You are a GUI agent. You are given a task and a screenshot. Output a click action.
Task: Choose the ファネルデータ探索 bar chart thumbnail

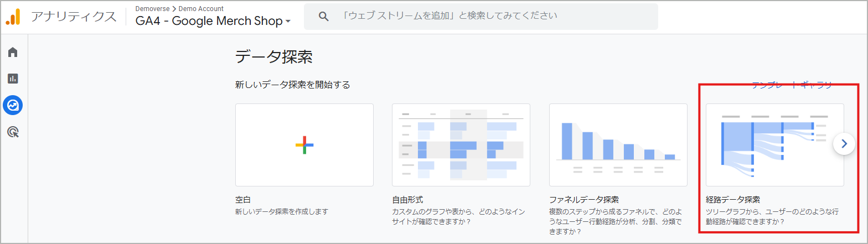[618, 145]
